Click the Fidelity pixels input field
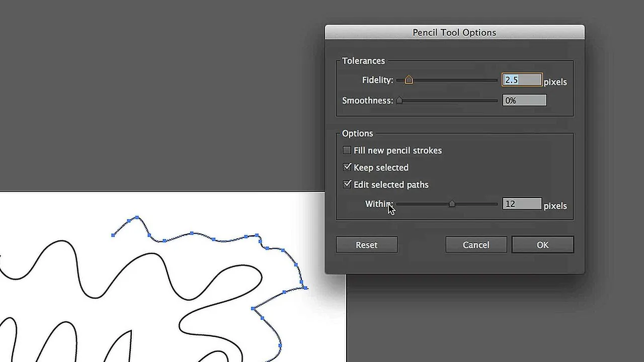The height and width of the screenshot is (362, 644). [x=522, y=80]
